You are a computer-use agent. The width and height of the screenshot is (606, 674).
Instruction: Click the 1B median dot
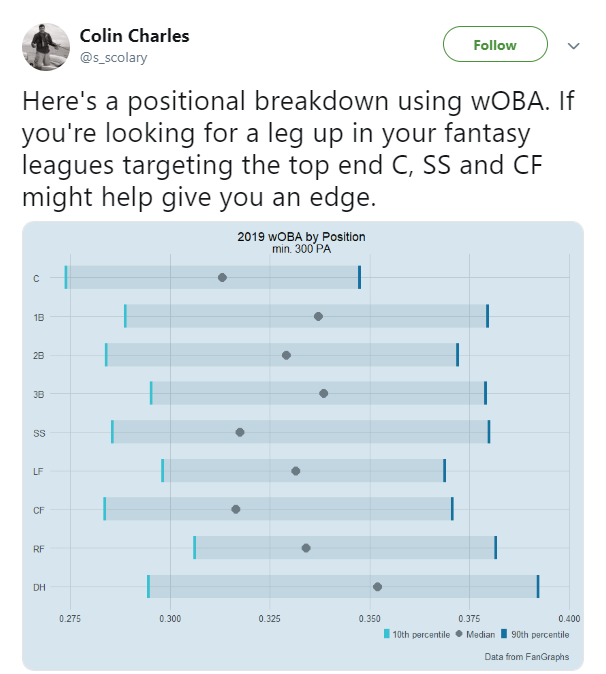tap(318, 316)
